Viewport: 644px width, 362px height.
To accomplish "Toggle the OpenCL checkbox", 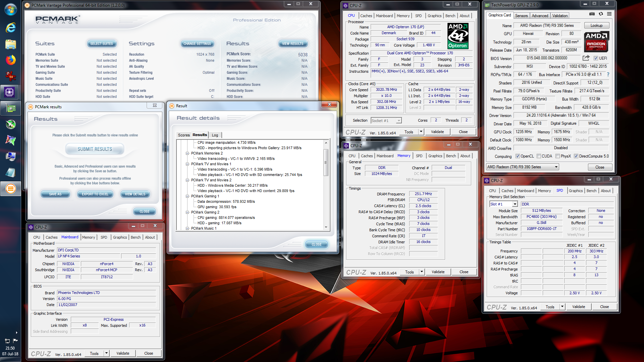I will coord(518,156).
